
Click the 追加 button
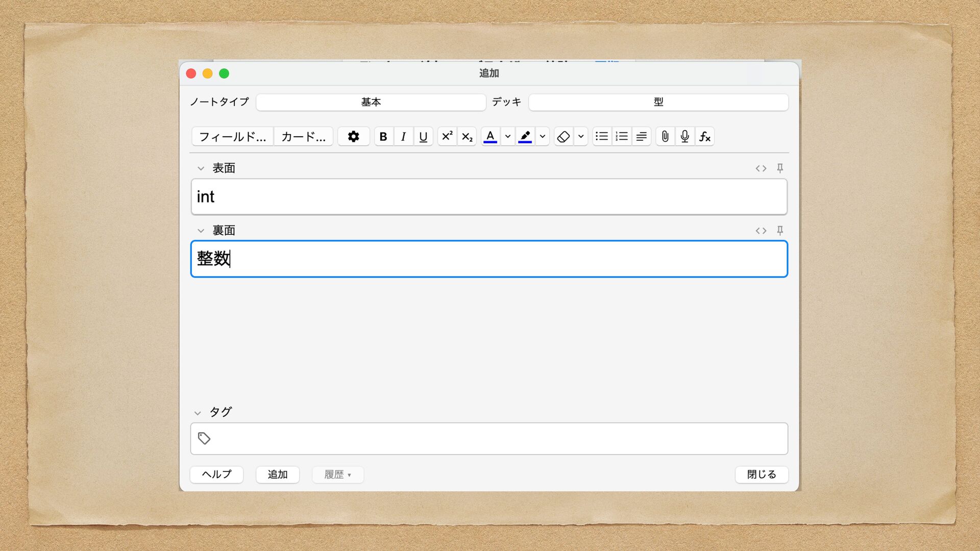[x=277, y=474]
